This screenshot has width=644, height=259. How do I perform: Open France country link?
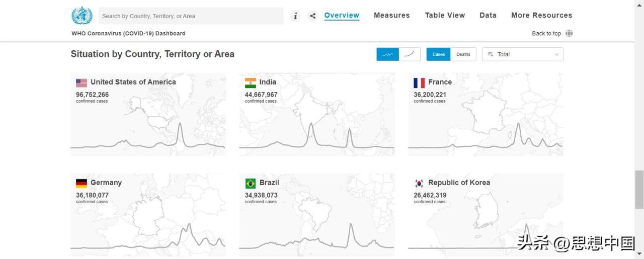(440, 82)
